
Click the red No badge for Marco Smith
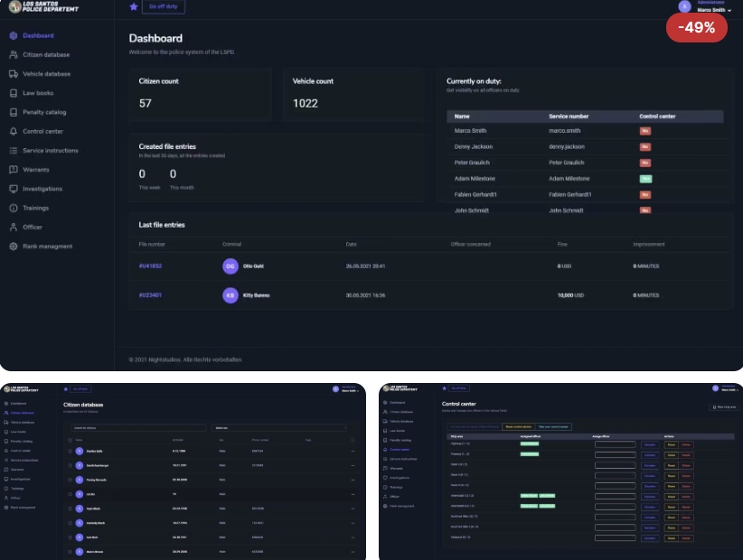[644, 131]
